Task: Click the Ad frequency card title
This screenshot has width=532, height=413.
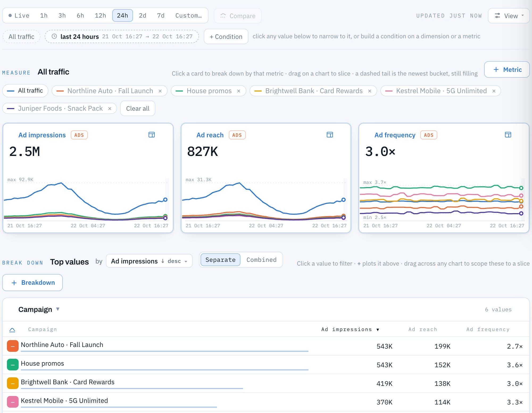Action: click(x=395, y=135)
